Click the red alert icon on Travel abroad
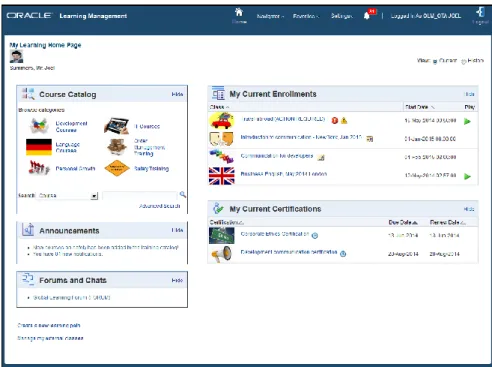The image size is (492, 367). 335,121
